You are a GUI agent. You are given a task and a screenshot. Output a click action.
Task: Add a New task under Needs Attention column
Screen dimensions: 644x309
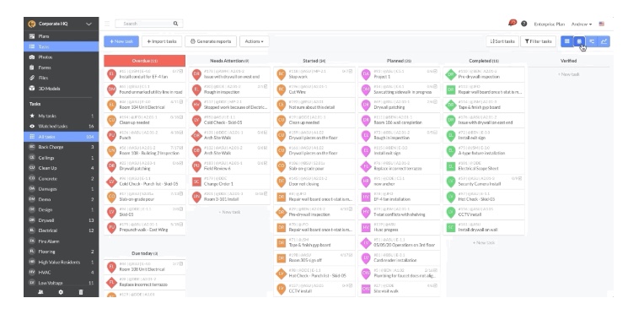(x=229, y=212)
